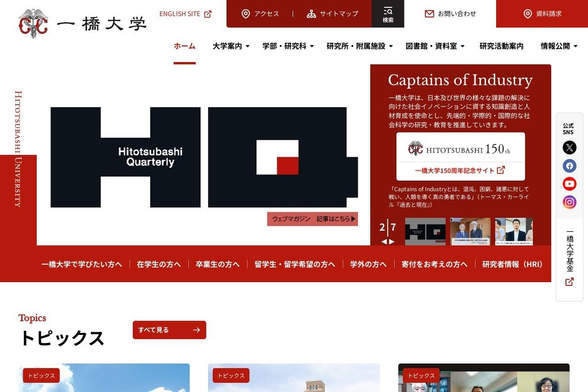
Task: Open 留学生・留学希望の方へ link
Action: [295, 264]
